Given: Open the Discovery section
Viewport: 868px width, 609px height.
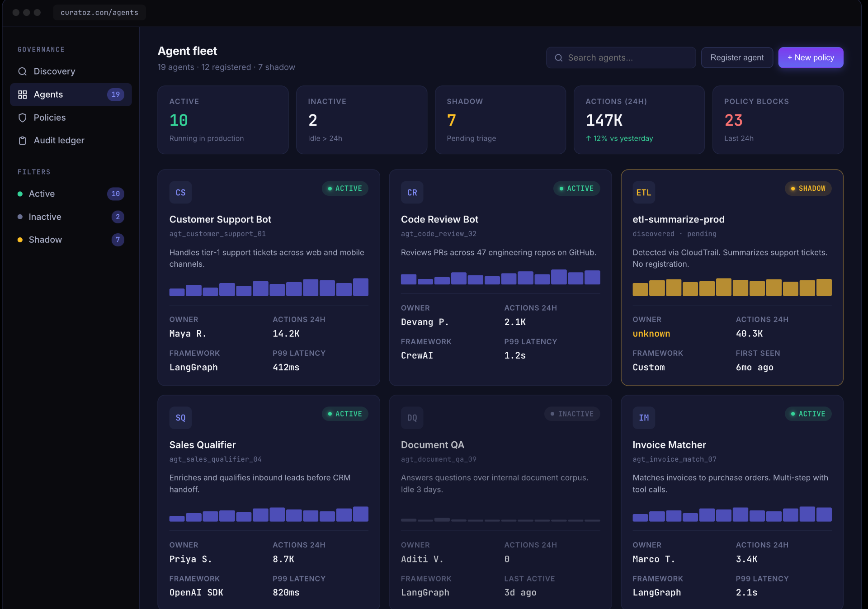Looking at the screenshot, I should (x=71, y=71).
